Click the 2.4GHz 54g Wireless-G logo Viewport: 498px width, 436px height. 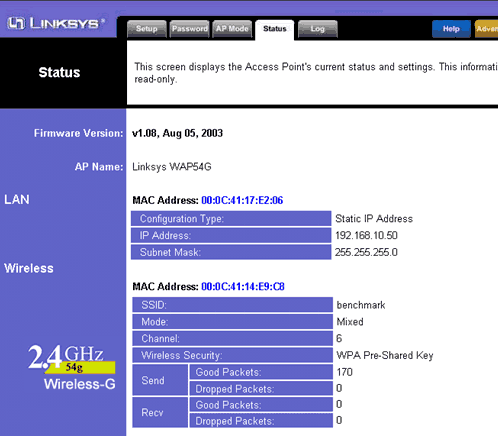(72, 367)
